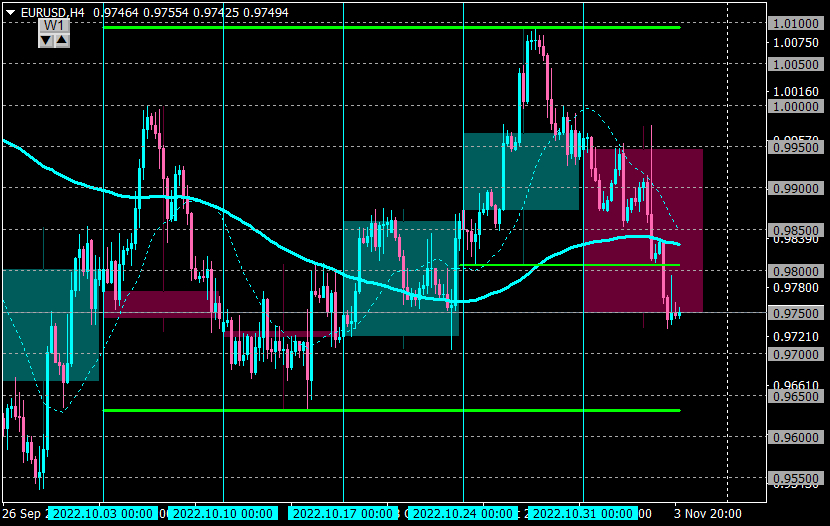
Task: Select the large crimson rectangle for the current week
Action: (x=643, y=231)
